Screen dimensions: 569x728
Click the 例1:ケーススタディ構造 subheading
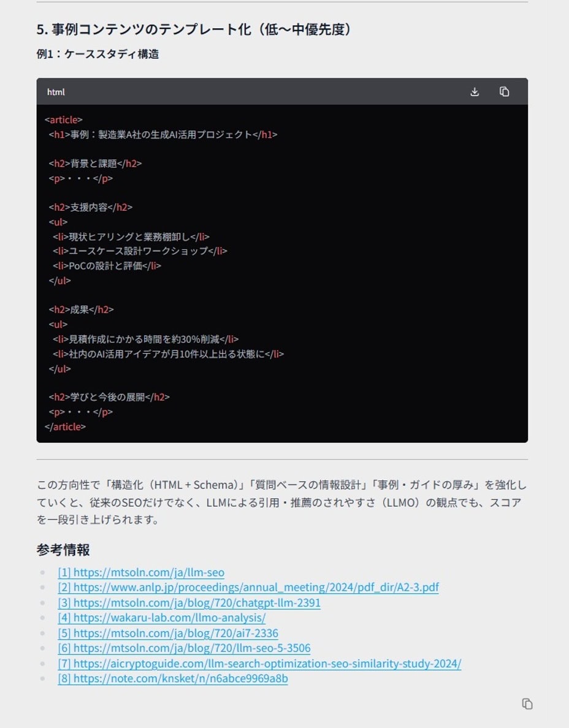coord(97,54)
